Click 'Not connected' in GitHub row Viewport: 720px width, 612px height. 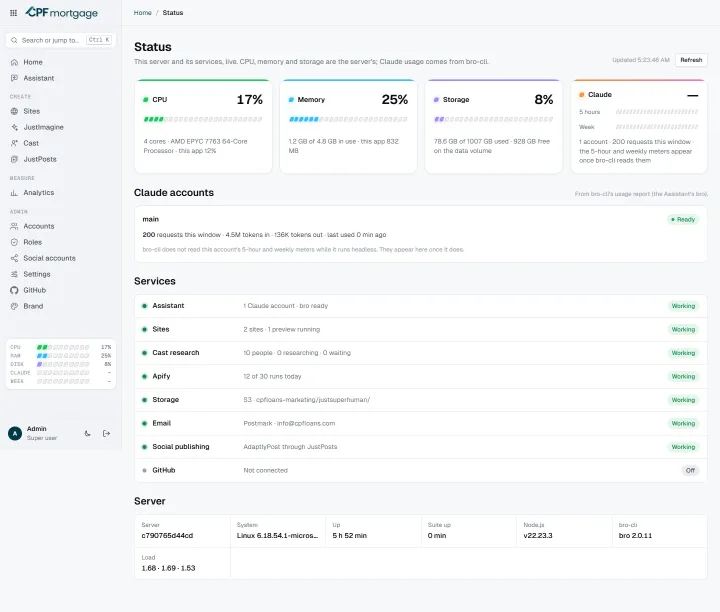265,471
